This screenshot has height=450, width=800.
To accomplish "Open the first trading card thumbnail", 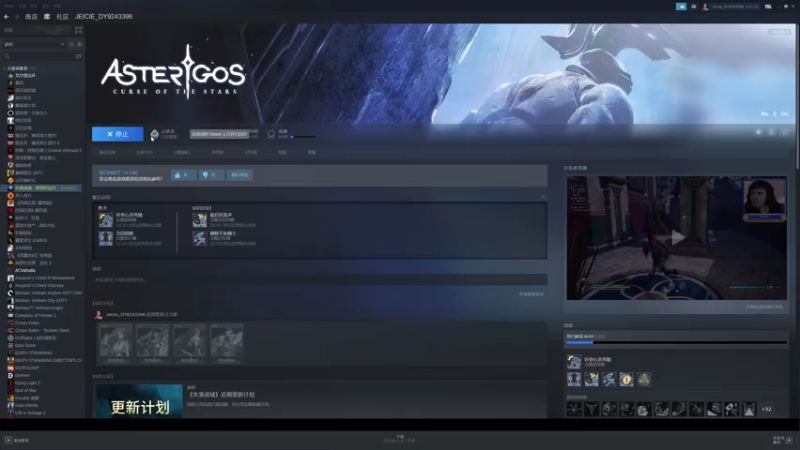I will point(115,343).
